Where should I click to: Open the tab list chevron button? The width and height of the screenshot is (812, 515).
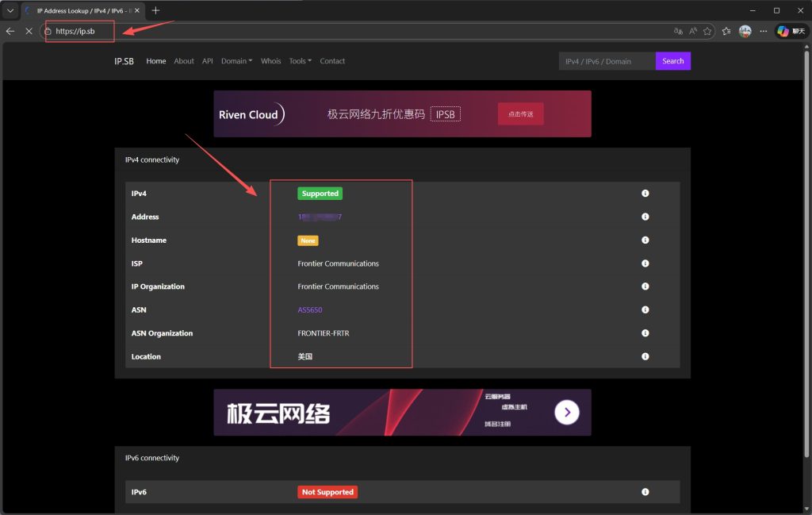(10, 10)
